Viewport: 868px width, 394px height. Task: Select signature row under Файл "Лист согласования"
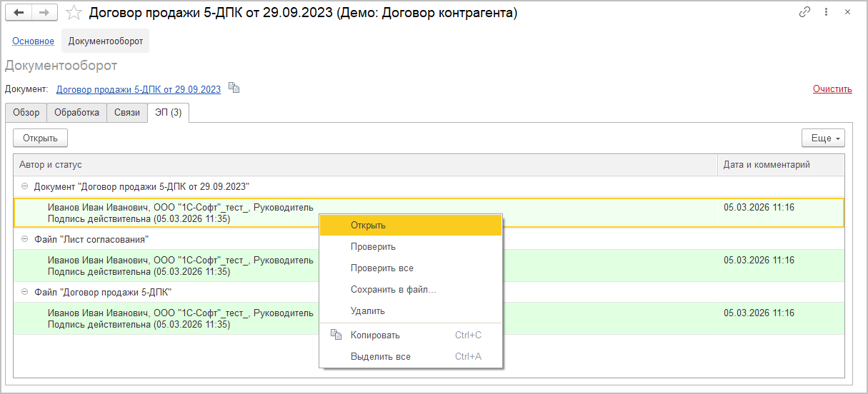click(180, 266)
